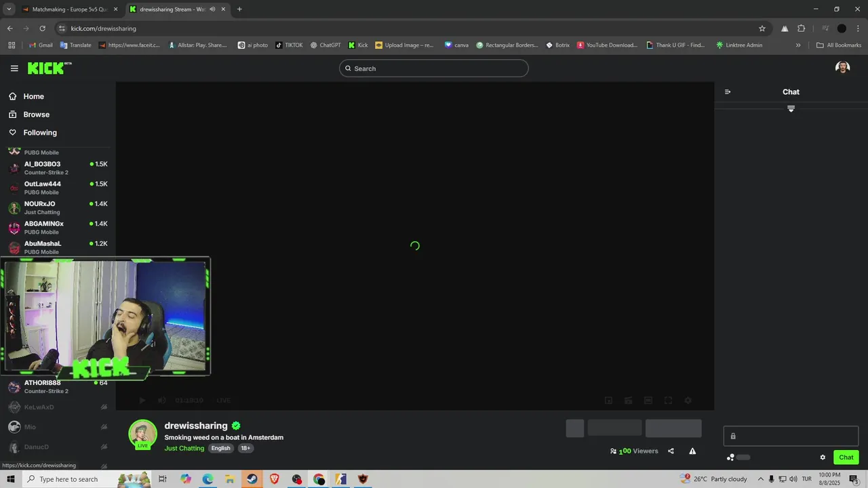Open offline Mio channel
This screenshot has width=868, height=488.
(58, 427)
